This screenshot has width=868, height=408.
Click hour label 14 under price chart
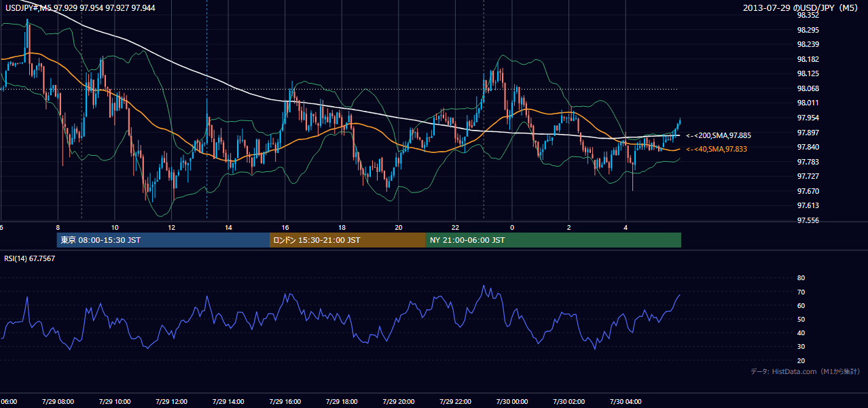pyautogui.click(x=228, y=227)
